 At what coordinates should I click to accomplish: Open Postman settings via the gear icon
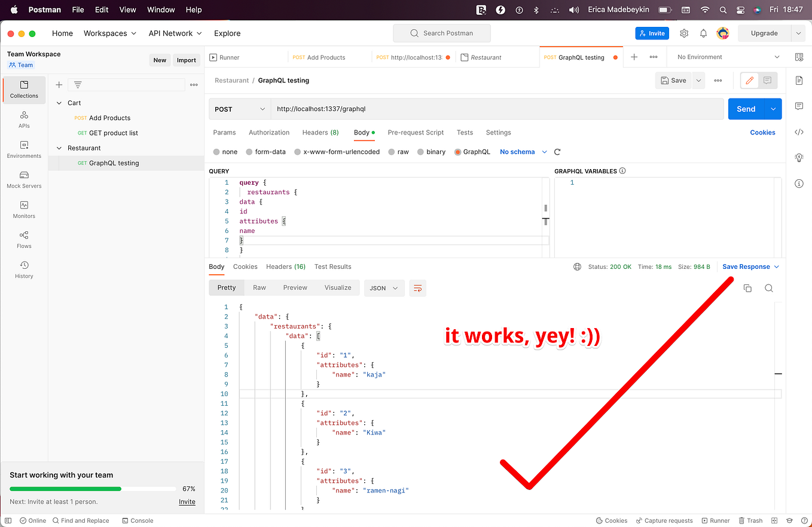point(683,33)
